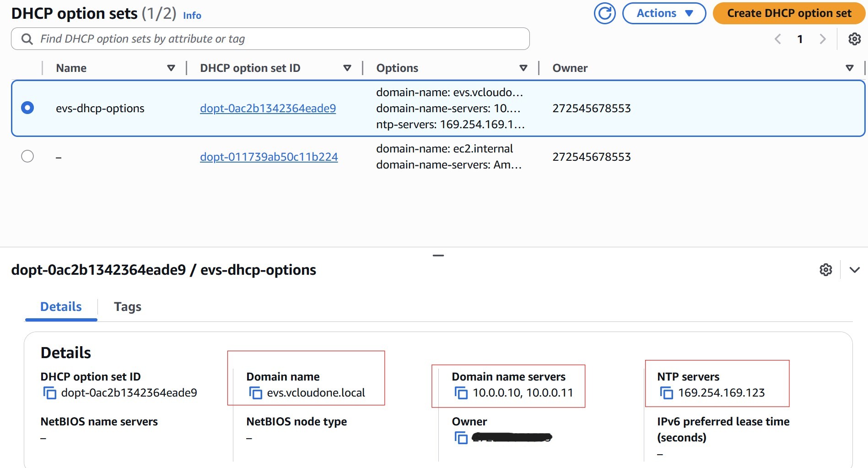Deselect the currently selected option set

[x=28, y=108]
